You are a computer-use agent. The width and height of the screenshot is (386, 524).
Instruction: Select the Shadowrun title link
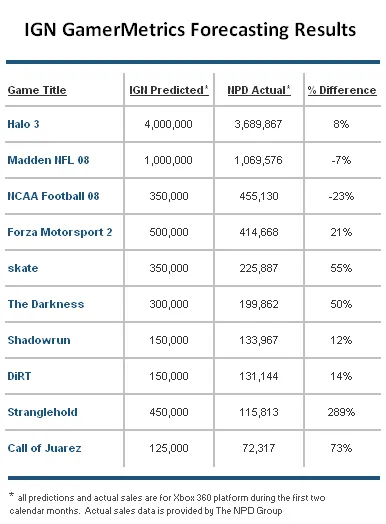(x=39, y=340)
